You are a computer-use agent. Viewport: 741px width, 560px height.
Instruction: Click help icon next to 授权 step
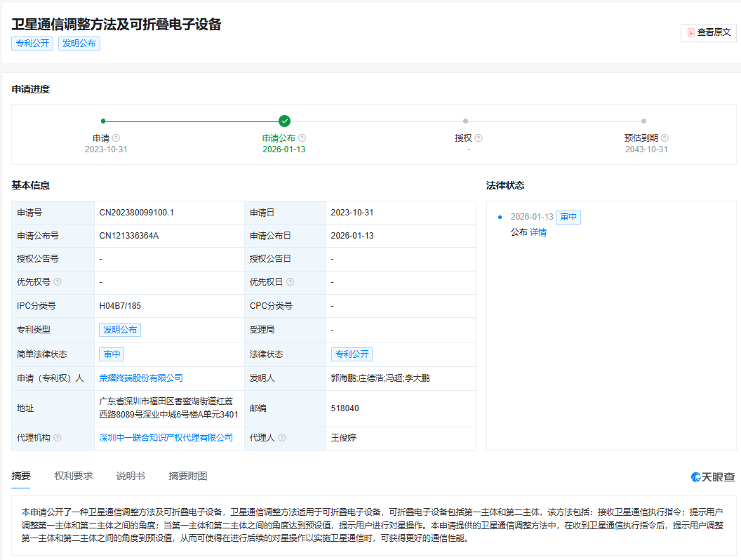[x=479, y=138]
